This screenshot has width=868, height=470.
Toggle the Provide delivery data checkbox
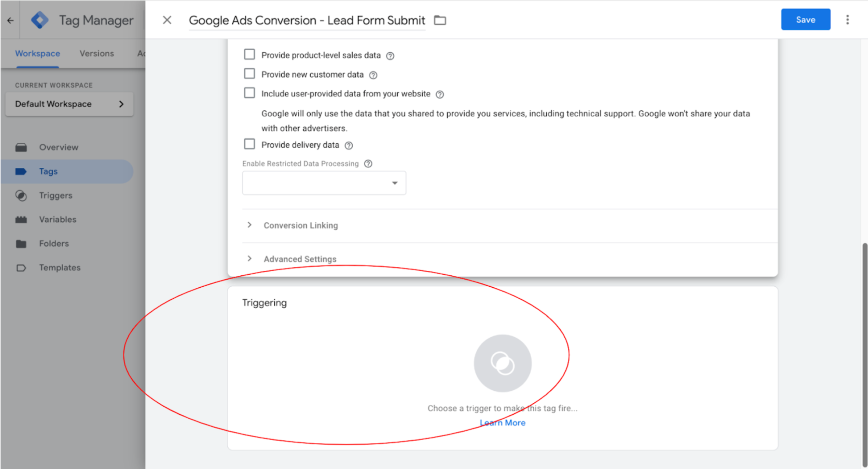click(250, 144)
